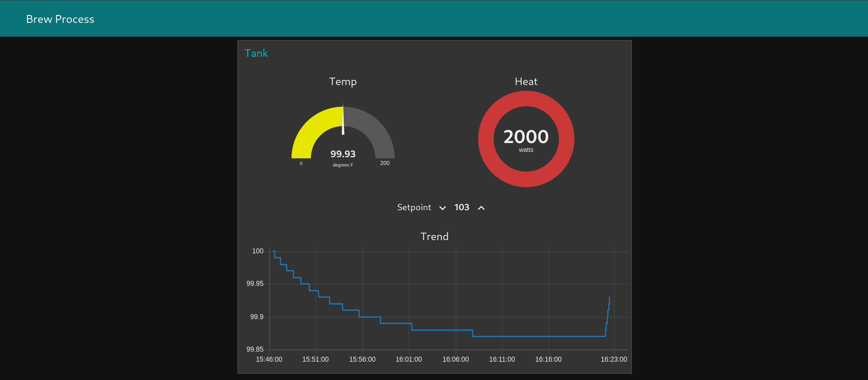Click the 15:51:00 time label
This screenshot has height=380, width=868.
315,359
